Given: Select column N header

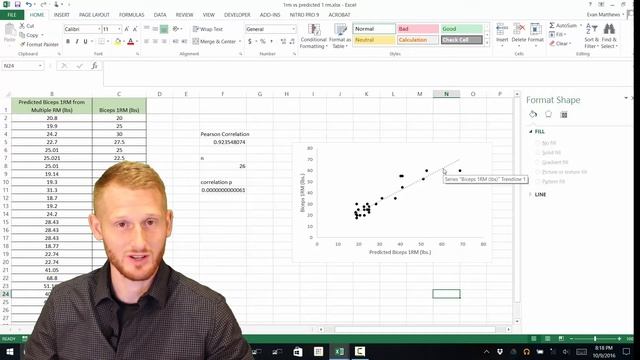Looking at the screenshot, I should 446,94.
